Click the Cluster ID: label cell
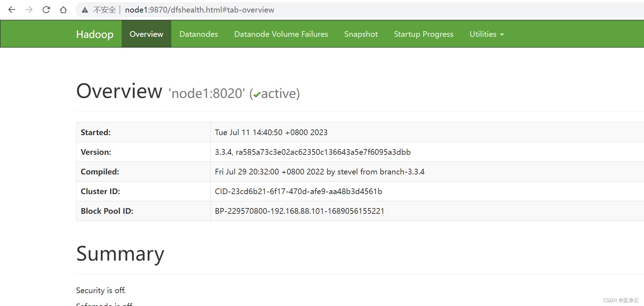 point(143,191)
